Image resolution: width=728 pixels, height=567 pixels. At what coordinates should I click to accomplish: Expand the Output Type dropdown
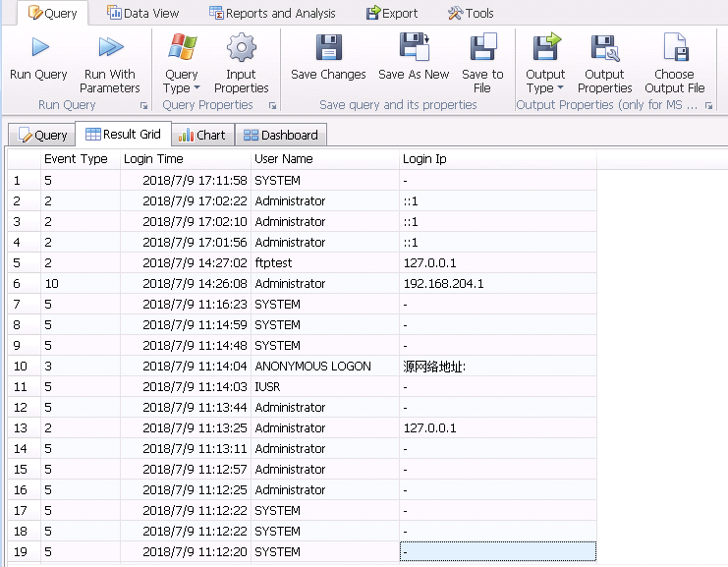[545, 81]
